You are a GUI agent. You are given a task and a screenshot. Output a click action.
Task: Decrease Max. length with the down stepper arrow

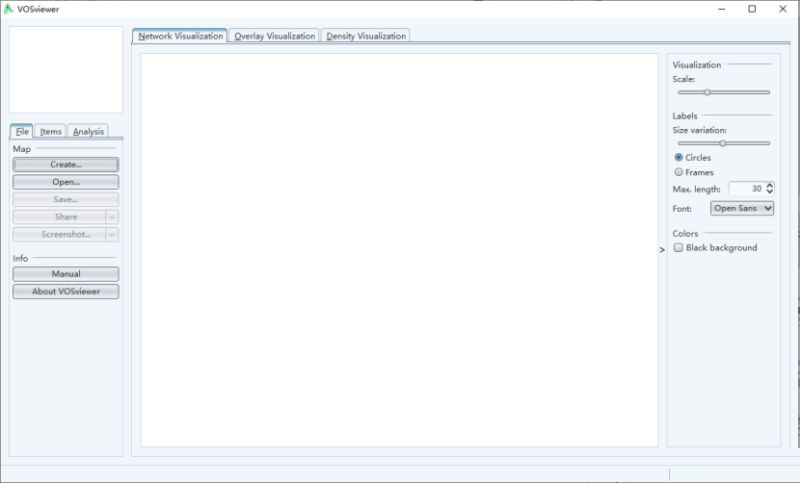coord(769,192)
